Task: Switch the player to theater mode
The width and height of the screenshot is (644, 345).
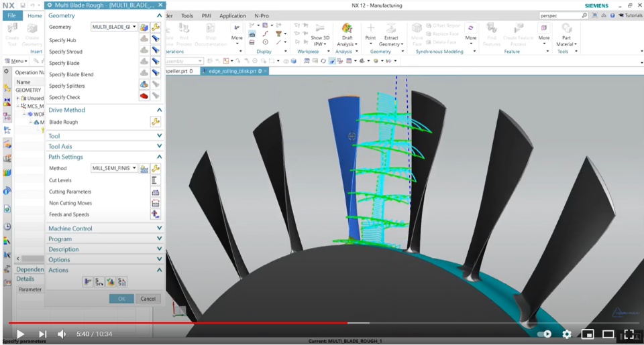Action: tap(608, 334)
